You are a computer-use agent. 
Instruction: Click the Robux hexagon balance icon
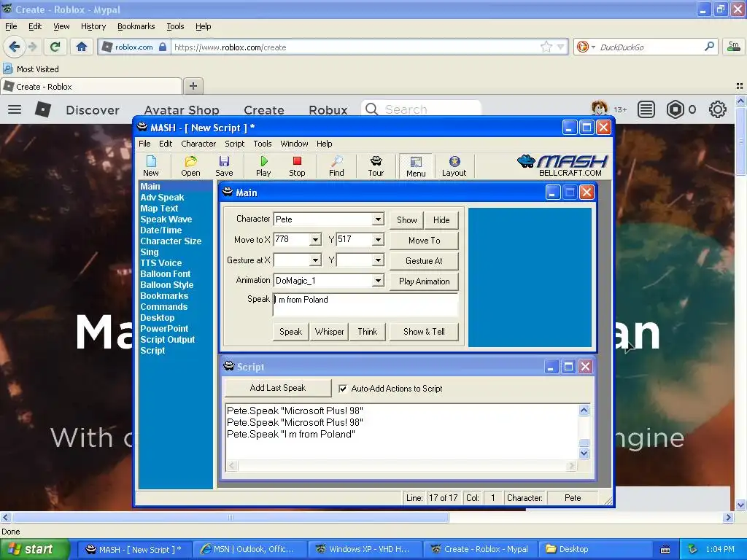pos(675,109)
